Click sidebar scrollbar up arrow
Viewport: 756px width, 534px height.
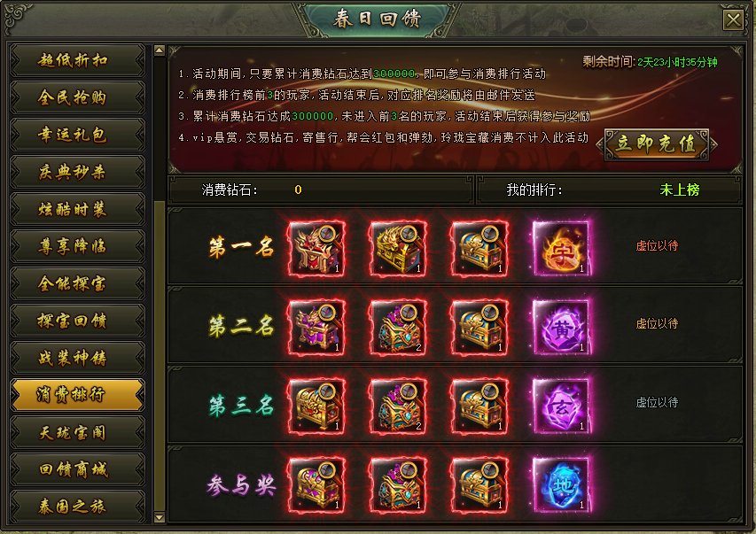[160, 50]
